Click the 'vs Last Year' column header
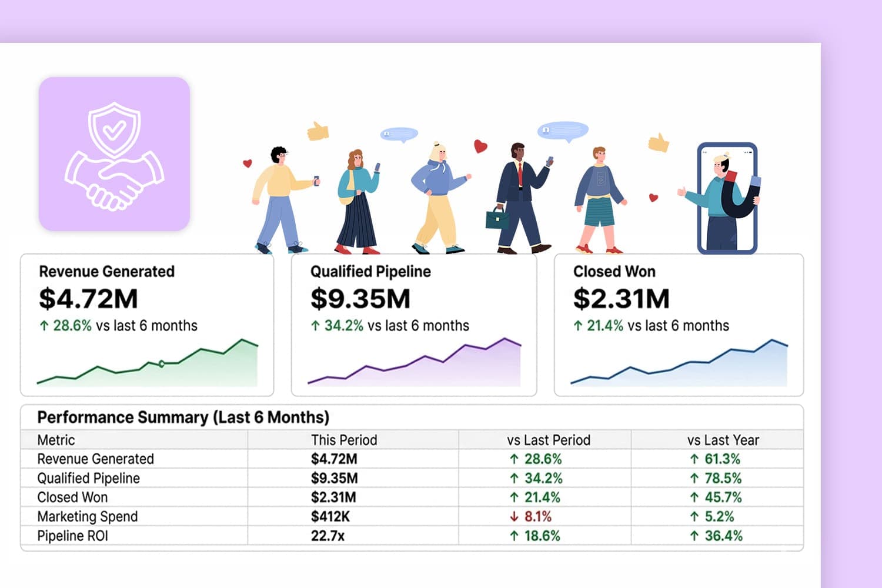Image resolution: width=882 pixels, height=588 pixels. pyautogui.click(x=723, y=440)
